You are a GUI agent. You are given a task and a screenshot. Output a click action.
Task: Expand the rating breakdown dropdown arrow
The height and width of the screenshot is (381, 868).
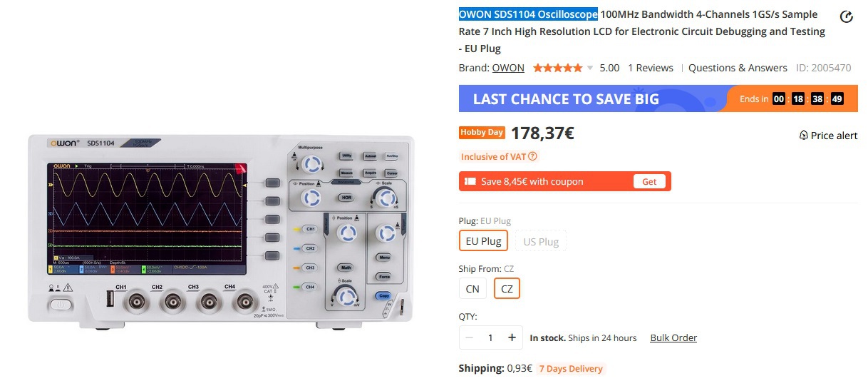click(x=590, y=68)
